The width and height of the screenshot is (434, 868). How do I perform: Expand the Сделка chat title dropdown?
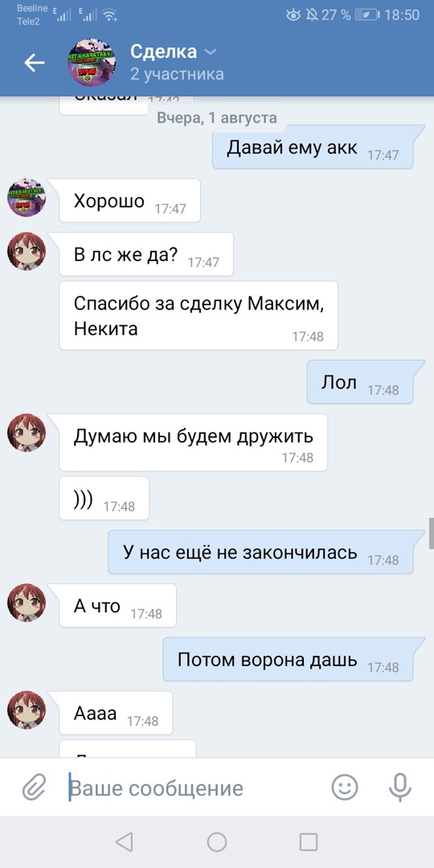pyautogui.click(x=211, y=52)
